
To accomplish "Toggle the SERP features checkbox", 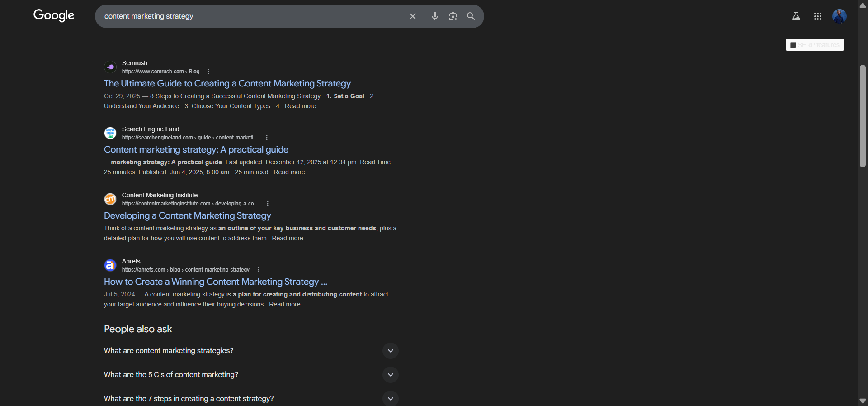I will [x=793, y=45].
